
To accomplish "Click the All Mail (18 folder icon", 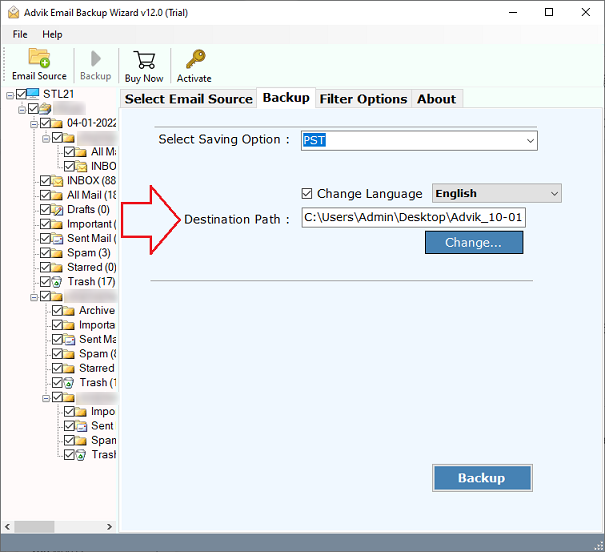I will click(57, 195).
